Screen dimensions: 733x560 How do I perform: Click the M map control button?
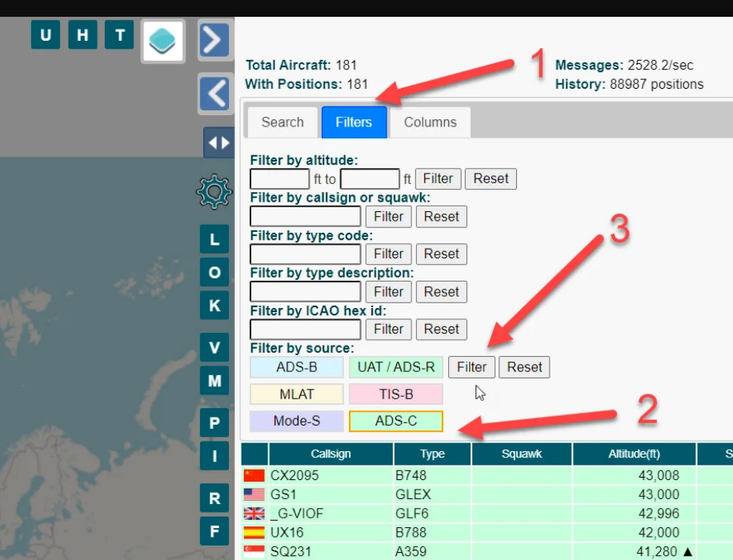(214, 381)
